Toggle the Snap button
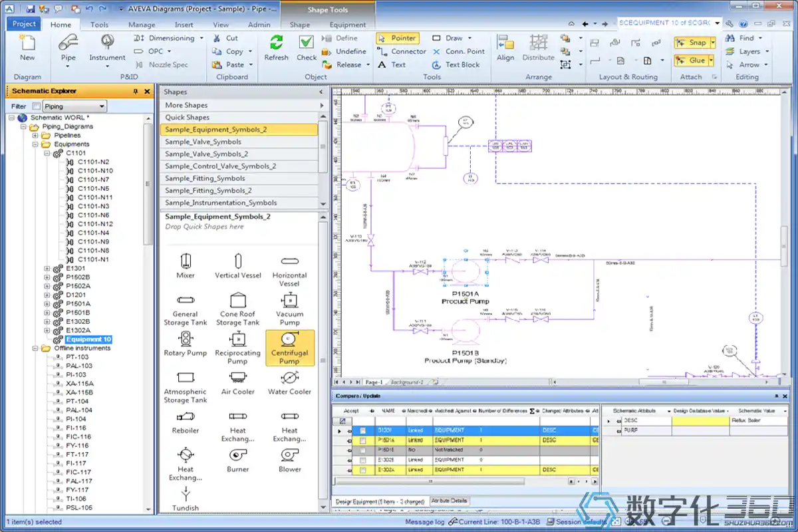The width and height of the screenshot is (798, 532). coord(691,43)
